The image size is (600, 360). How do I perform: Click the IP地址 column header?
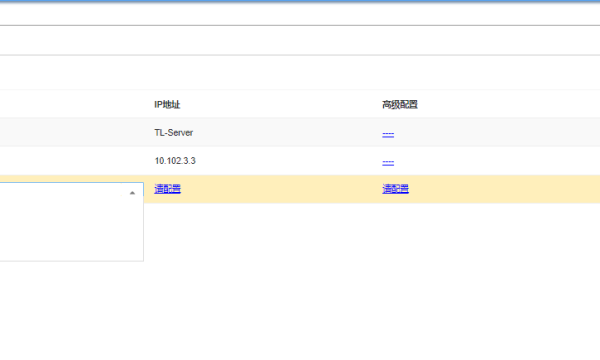click(x=167, y=104)
